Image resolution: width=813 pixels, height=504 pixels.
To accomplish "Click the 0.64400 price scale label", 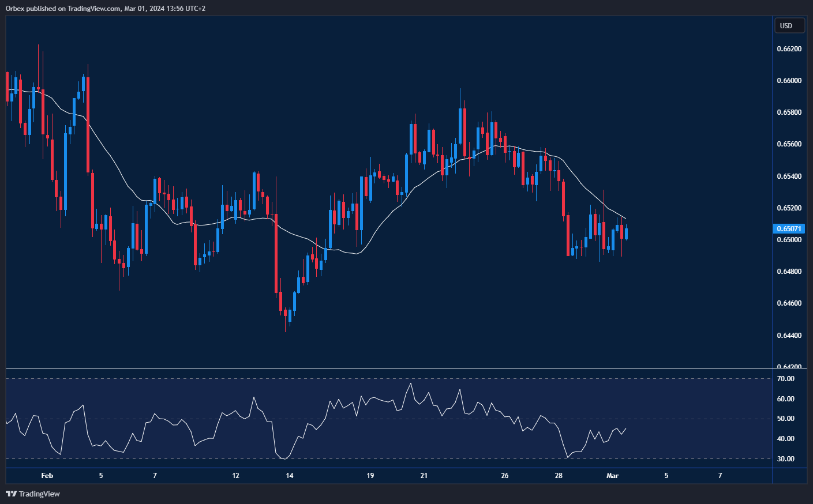I will point(789,335).
